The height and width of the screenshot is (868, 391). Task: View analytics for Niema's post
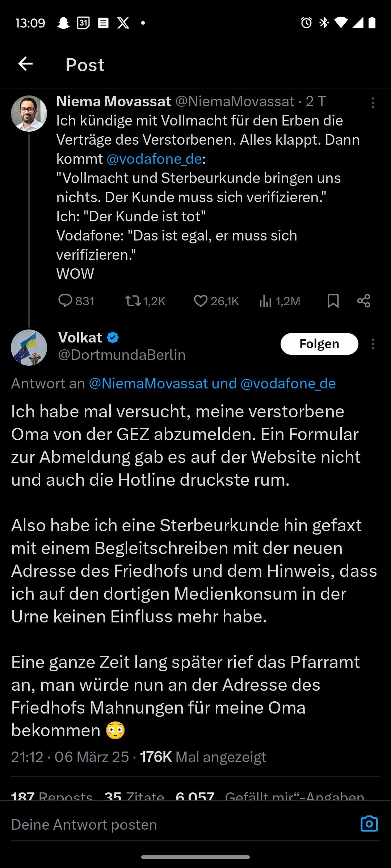point(265,301)
